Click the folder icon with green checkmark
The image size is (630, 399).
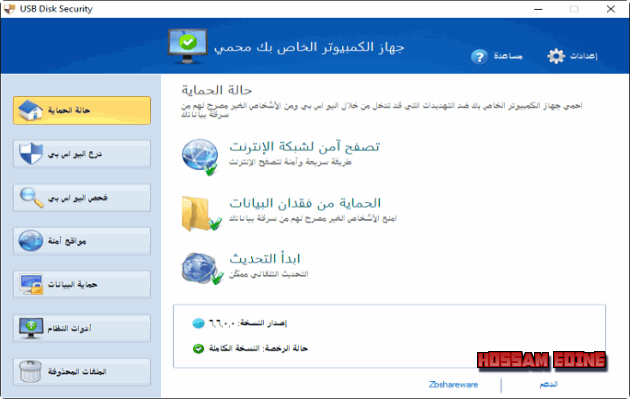click(201, 214)
